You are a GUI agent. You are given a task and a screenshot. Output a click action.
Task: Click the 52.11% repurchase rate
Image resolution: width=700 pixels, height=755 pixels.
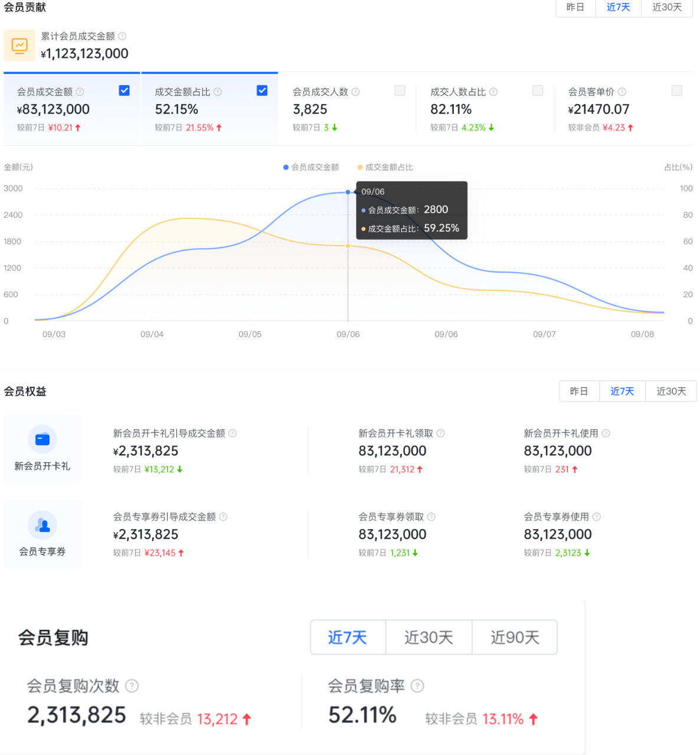click(x=362, y=715)
